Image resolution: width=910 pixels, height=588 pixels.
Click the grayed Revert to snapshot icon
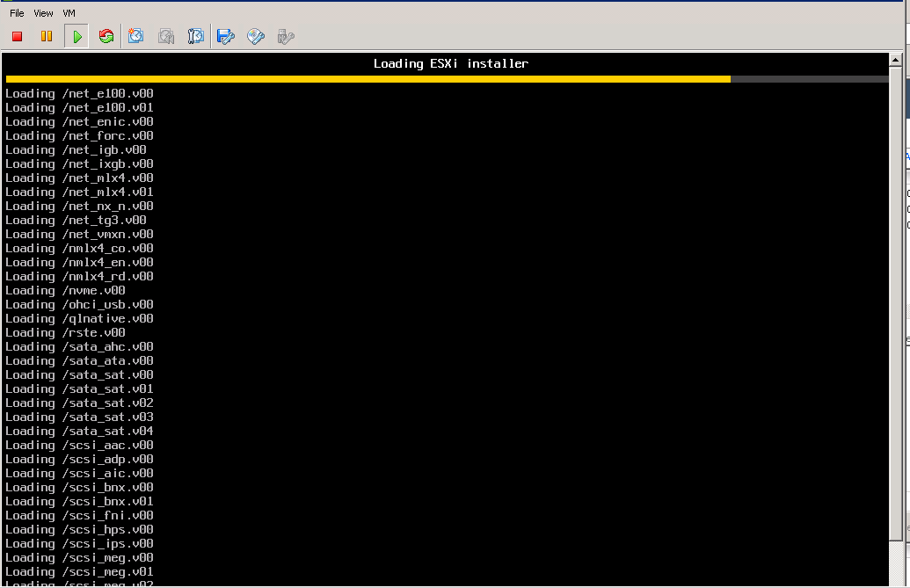click(166, 36)
